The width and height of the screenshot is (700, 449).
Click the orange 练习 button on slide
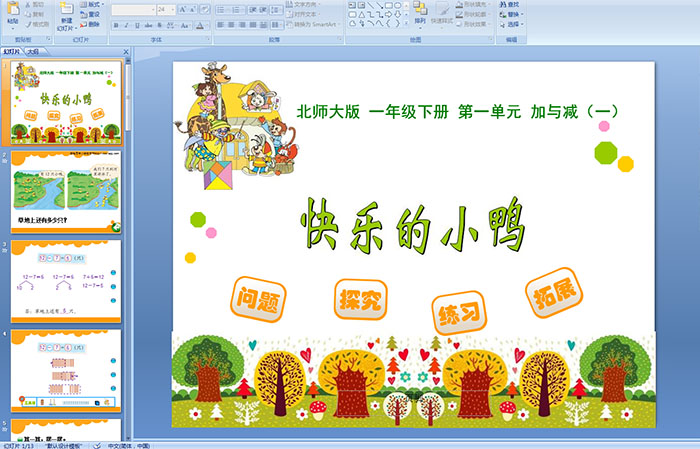[459, 313]
